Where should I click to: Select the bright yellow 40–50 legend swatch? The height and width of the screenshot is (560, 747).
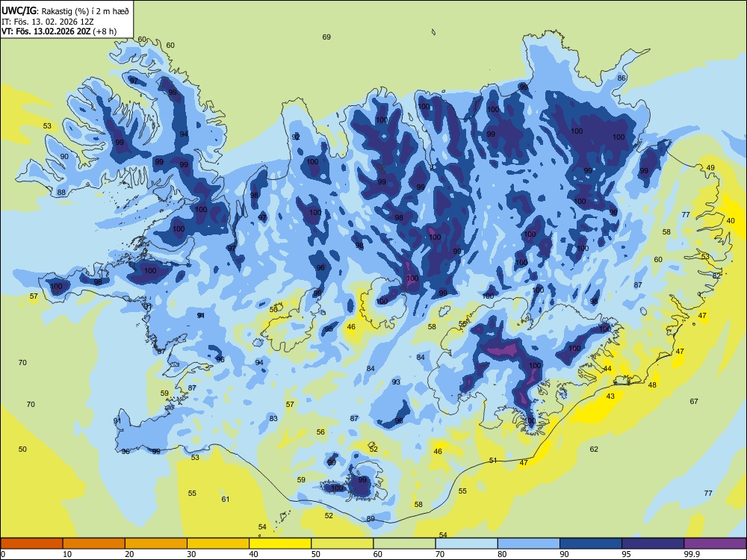point(280,544)
